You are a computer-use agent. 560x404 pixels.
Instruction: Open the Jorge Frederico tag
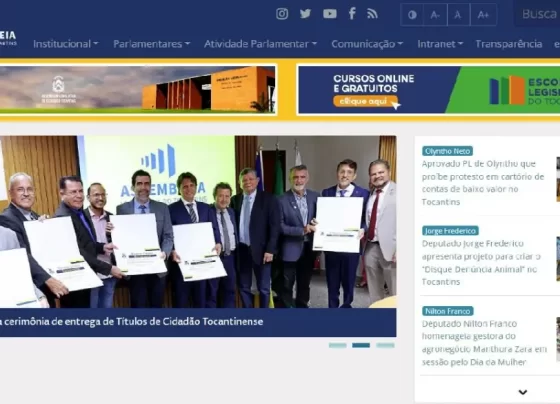[450, 231]
